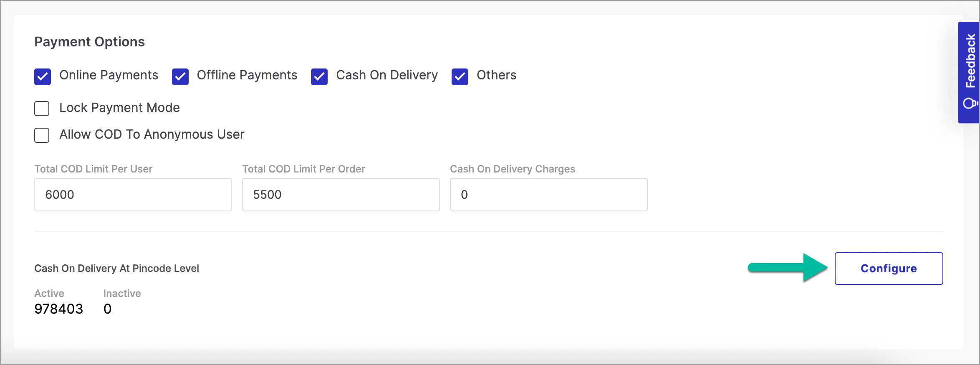Click the Total COD Limit Per User field

[x=133, y=195]
